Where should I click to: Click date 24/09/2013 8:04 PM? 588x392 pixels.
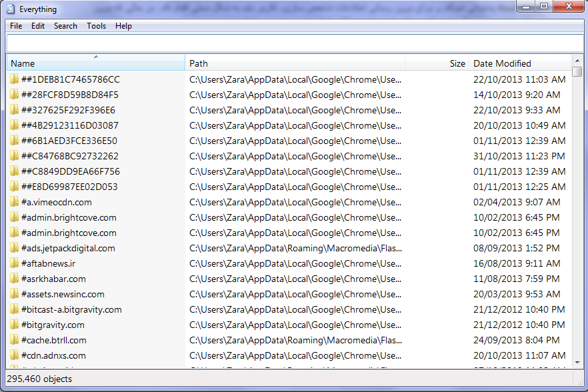point(517,340)
